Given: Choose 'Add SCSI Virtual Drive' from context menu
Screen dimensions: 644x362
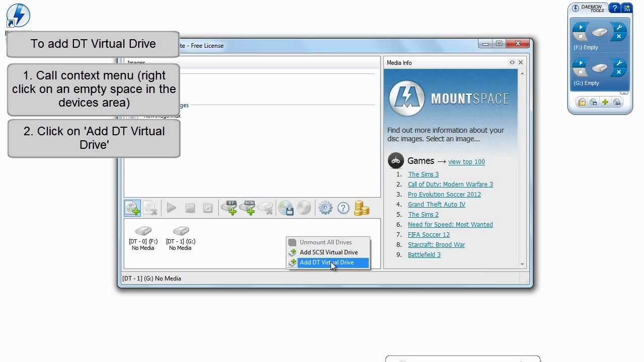Looking at the screenshot, I should click(328, 252).
